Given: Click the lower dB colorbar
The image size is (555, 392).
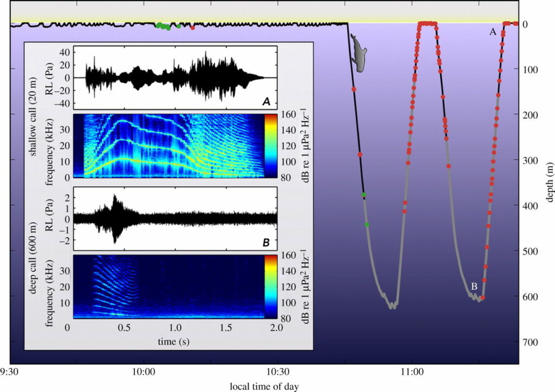Looking at the screenshot, I should (272, 287).
